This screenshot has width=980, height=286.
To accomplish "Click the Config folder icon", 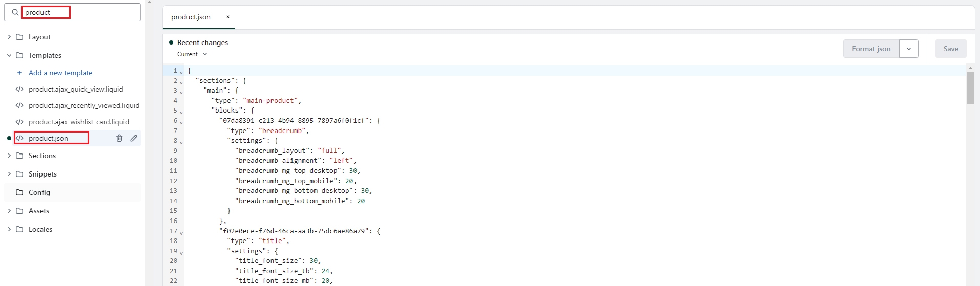I will (19, 192).
